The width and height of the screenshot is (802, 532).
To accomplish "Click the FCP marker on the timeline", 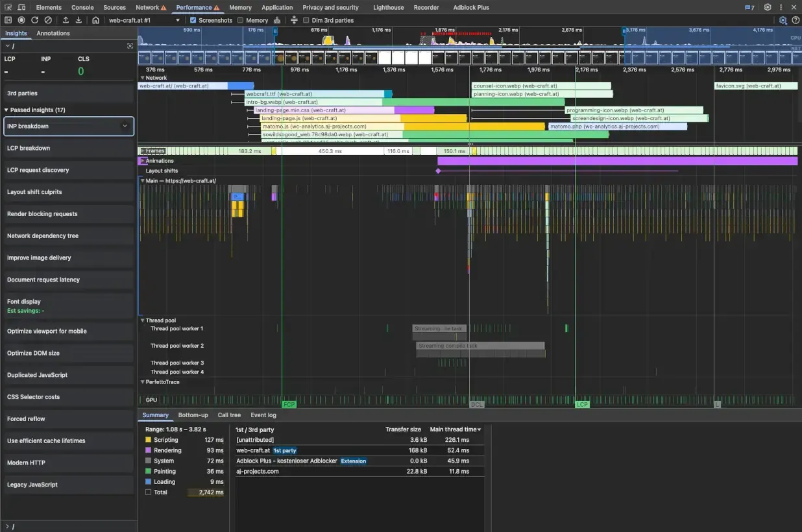I will (x=289, y=404).
